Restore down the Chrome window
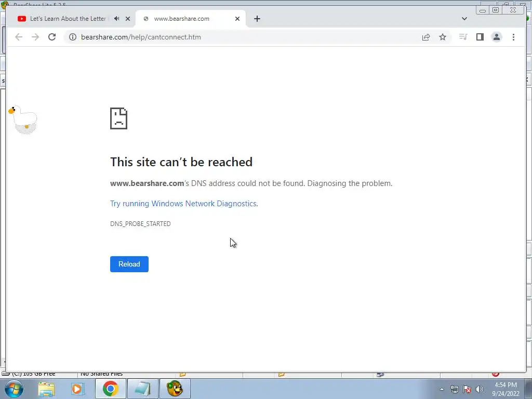Image resolution: width=532 pixels, height=399 pixels. (496, 10)
